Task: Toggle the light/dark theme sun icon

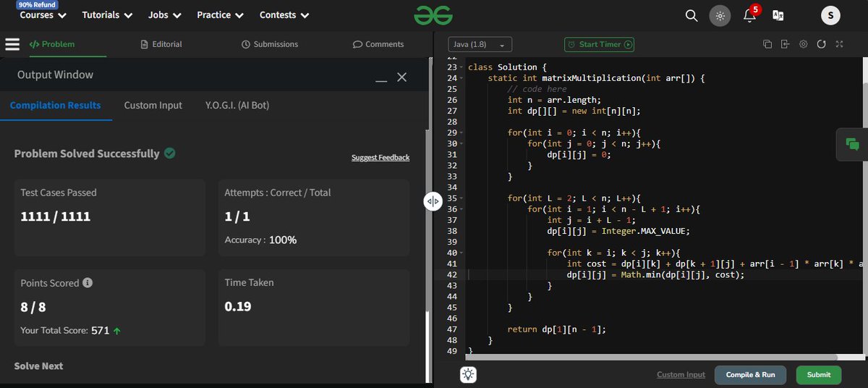Action: coord(720,15)
